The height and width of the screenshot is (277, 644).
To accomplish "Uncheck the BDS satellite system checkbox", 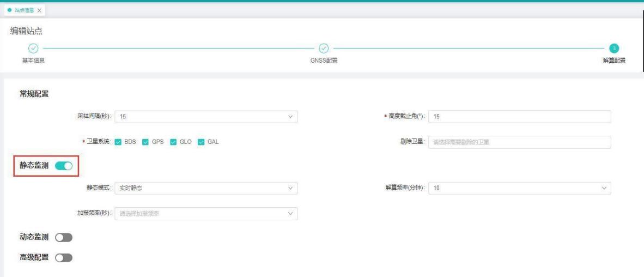I will 118,142.
